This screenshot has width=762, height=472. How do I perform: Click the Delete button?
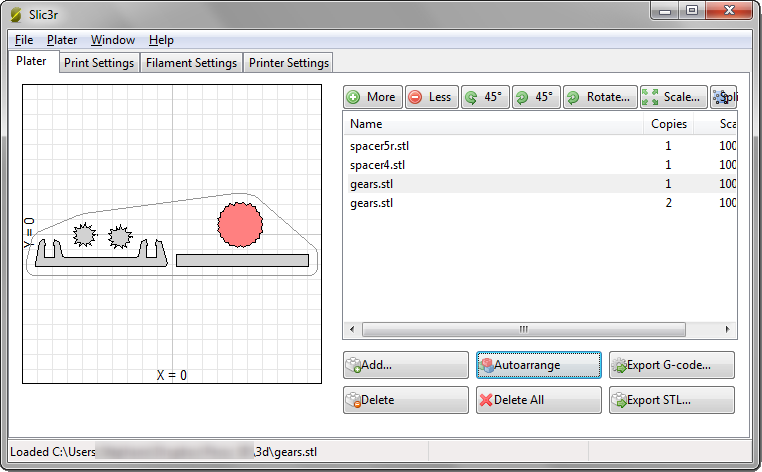406,400
